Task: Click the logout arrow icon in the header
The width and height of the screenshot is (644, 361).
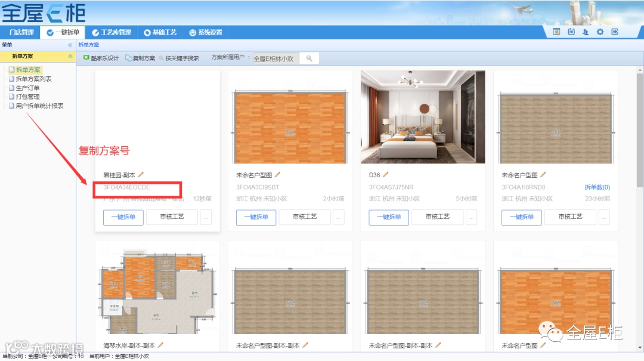Action: pos(615,32)
